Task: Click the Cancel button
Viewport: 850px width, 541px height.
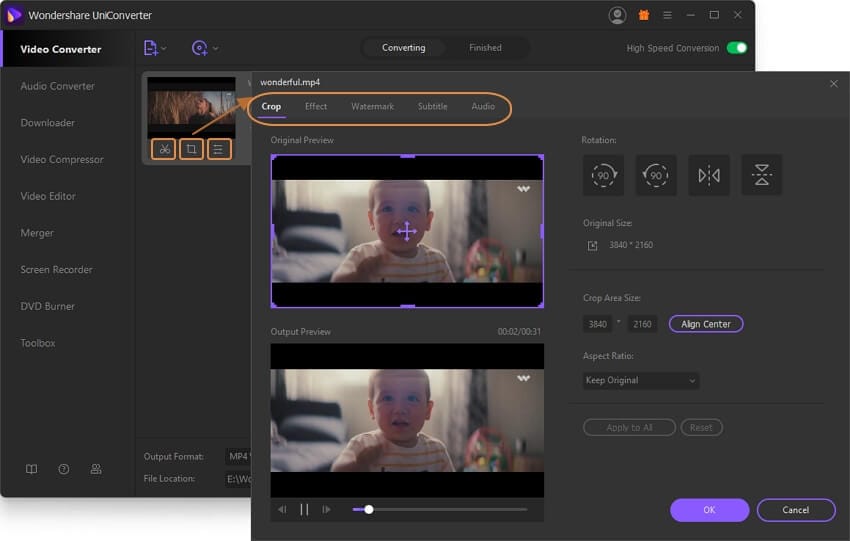Action: coord(796,510)
